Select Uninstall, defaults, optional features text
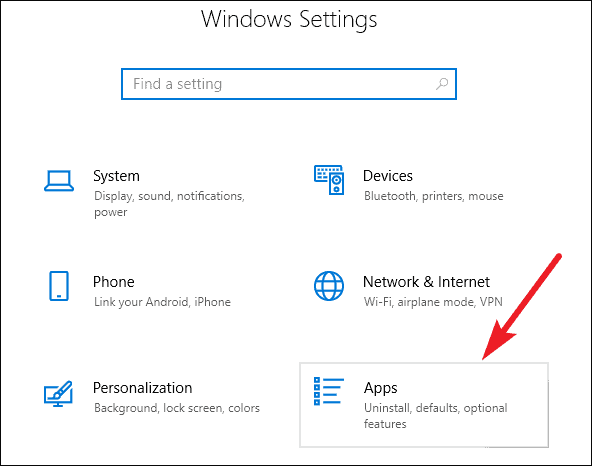This screenshot has width=592, height=466. (x=436, y=416)
